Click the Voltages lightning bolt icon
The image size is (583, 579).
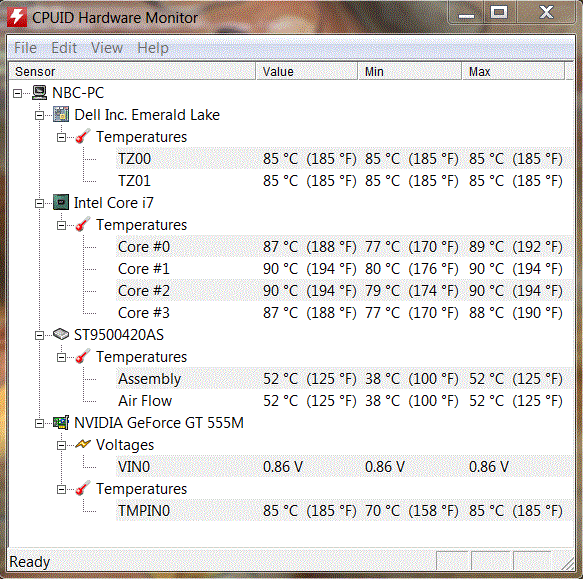83,444
